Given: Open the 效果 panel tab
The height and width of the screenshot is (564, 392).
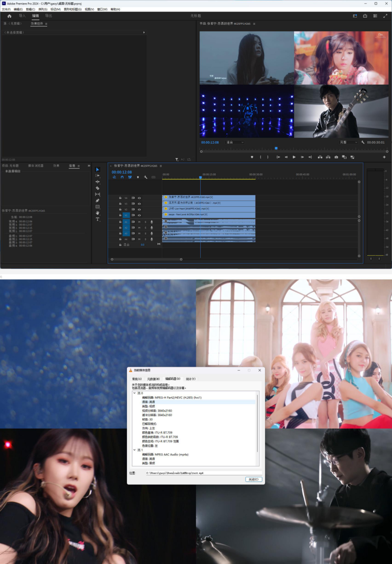Looking at the screenshot, I should (56, 166).
